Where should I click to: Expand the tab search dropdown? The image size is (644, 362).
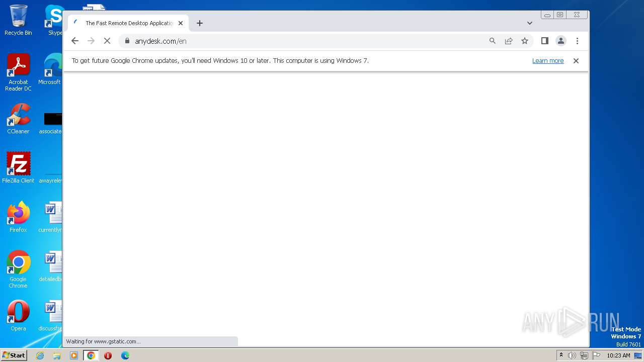529,23
